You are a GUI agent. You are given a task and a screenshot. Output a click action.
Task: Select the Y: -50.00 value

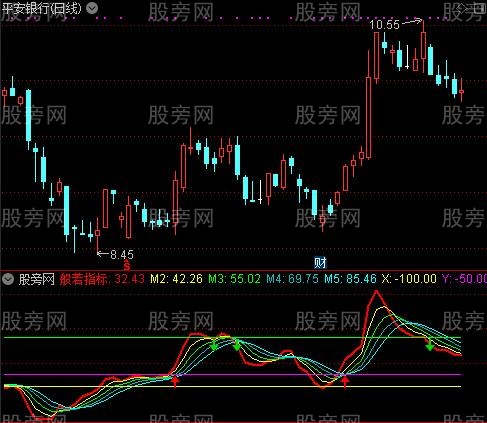pos(464,279)
